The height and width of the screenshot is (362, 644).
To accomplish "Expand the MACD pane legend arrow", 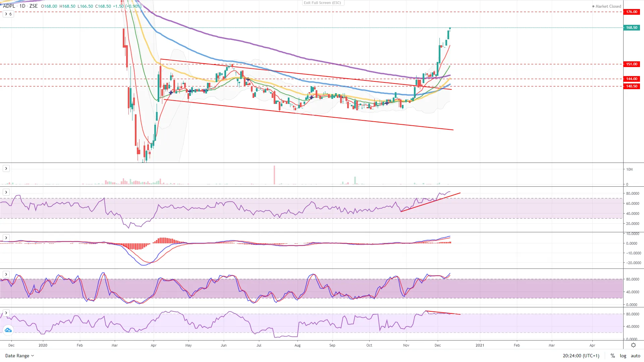I will (x=6, y=238).
